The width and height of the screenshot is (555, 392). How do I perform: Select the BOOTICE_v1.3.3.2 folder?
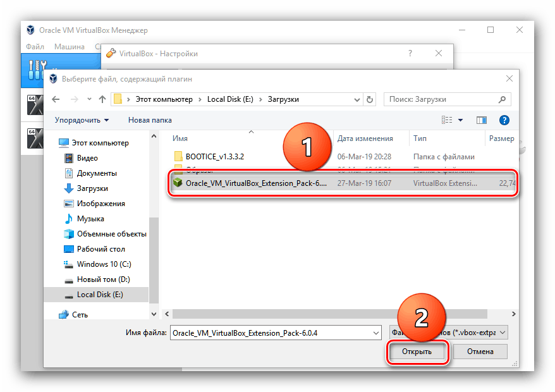pyautogui.click(x=215, y=157)
